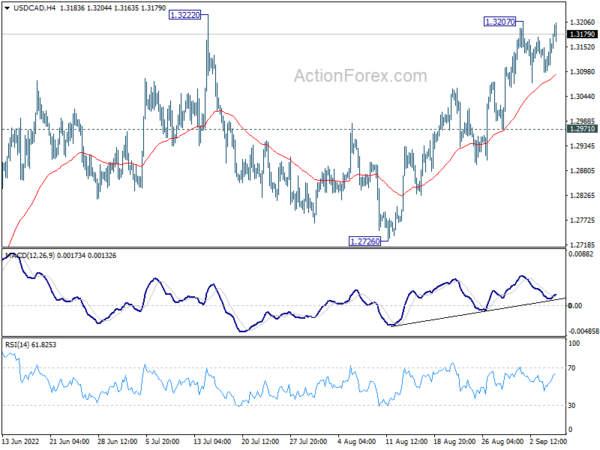
Task: Click the ActionForex.com watermark
Action: click(x=360, y=76)
